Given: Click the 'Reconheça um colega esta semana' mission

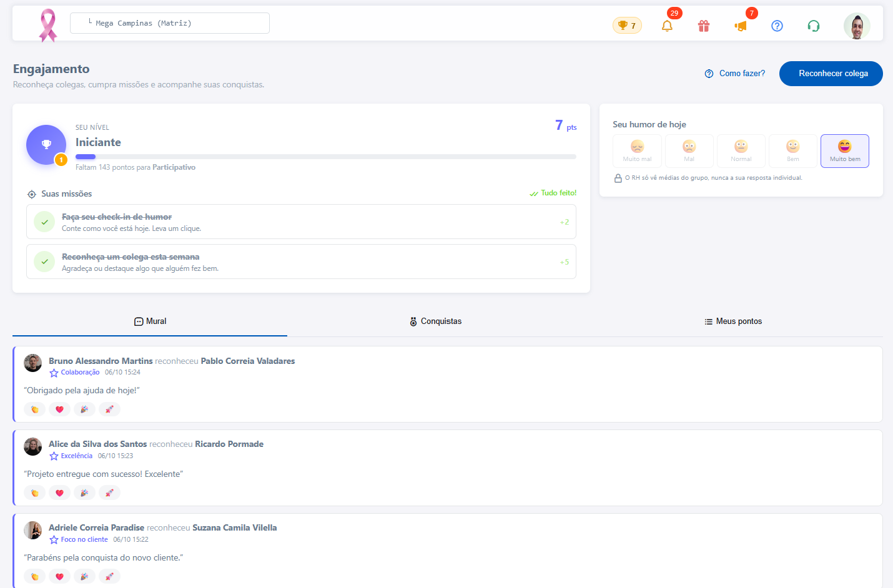Looking at the screenshot, I should click(301, 262).
